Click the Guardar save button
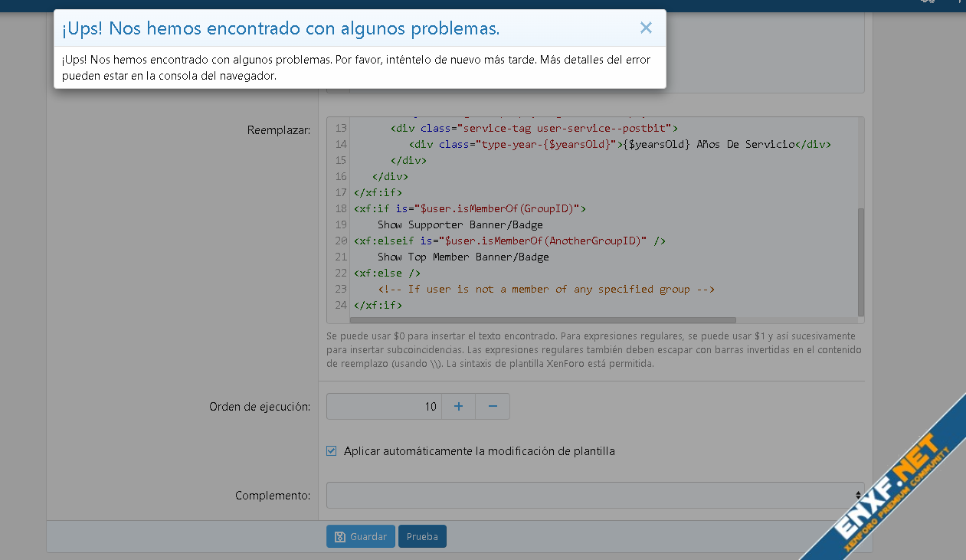This screenshot has width=966, height=560. (x=361, y=536)
